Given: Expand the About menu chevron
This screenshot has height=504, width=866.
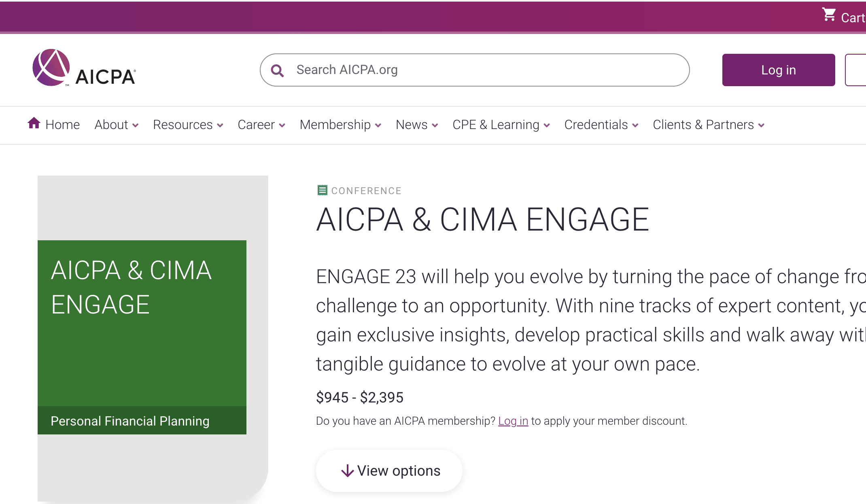Looking at the screenshot, I should [135, 125].
